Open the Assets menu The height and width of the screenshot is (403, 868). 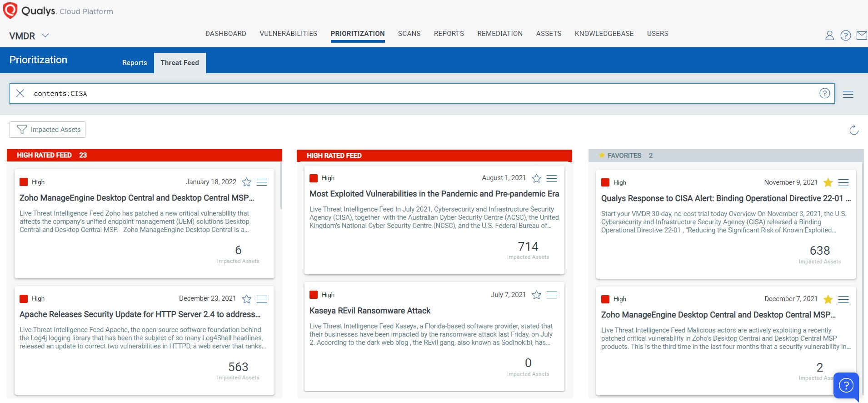coord(549,34)
